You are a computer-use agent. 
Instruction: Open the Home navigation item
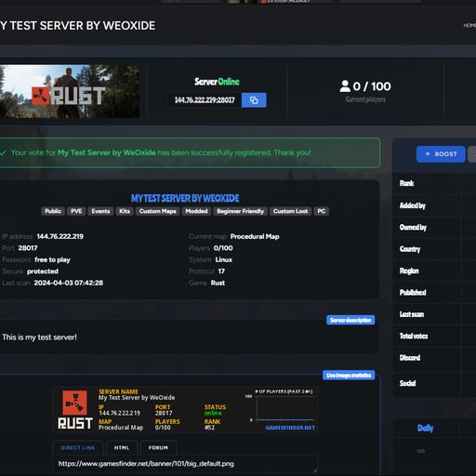469,25
